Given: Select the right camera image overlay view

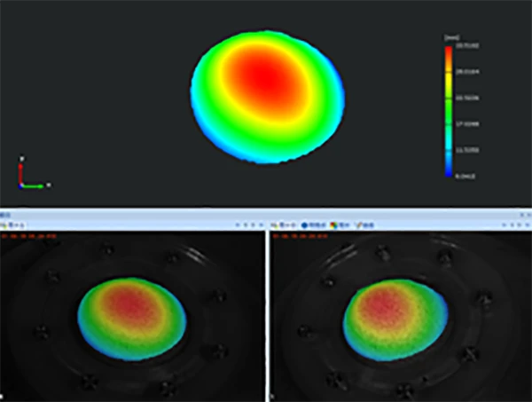Looking at the screenshot, I should (x=401, y=316).
